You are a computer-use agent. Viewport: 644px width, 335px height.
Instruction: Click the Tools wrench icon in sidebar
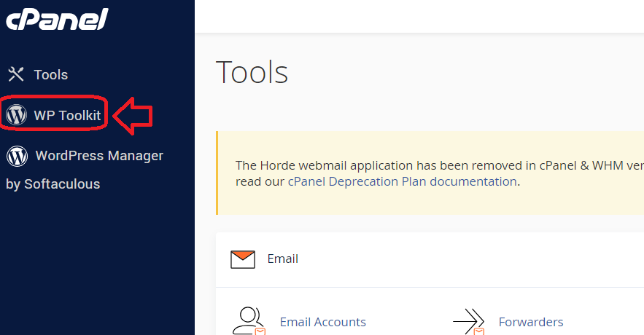click(x=16, y=74)
